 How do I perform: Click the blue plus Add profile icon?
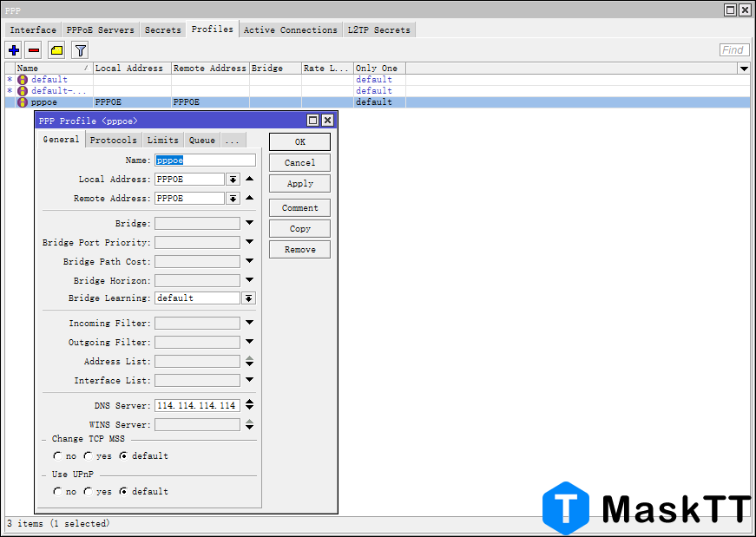pos(13,50)
